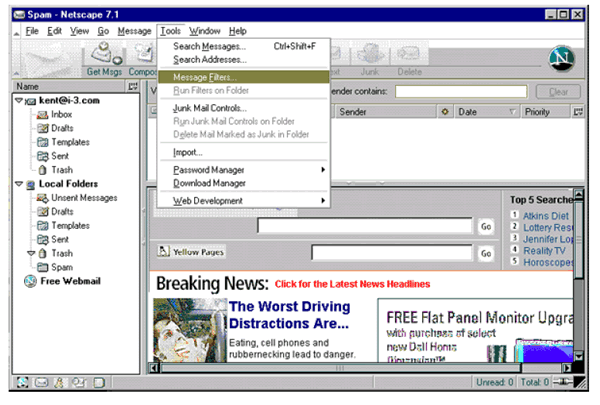Open the Reality TV search link
The height and width of the screenshot is (405, 600).
[544, 251]
